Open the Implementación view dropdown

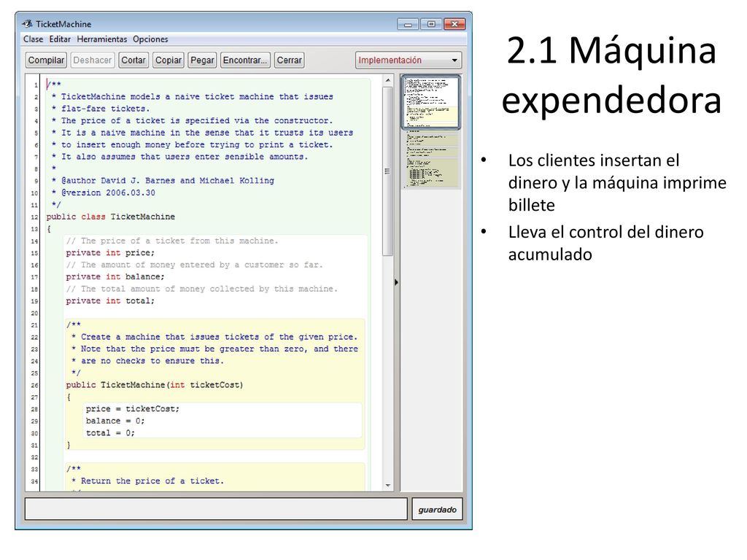pyautogui.click(x=409, y=60)
